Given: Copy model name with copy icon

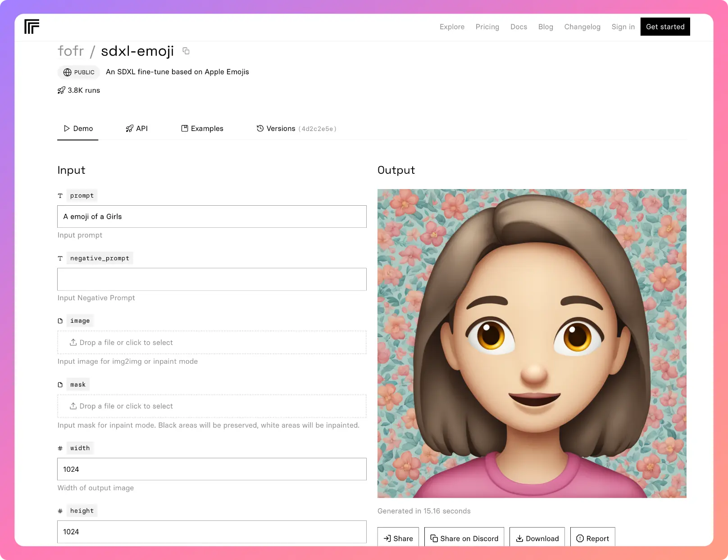Looking at the screenshot, I should click(186, 51).
